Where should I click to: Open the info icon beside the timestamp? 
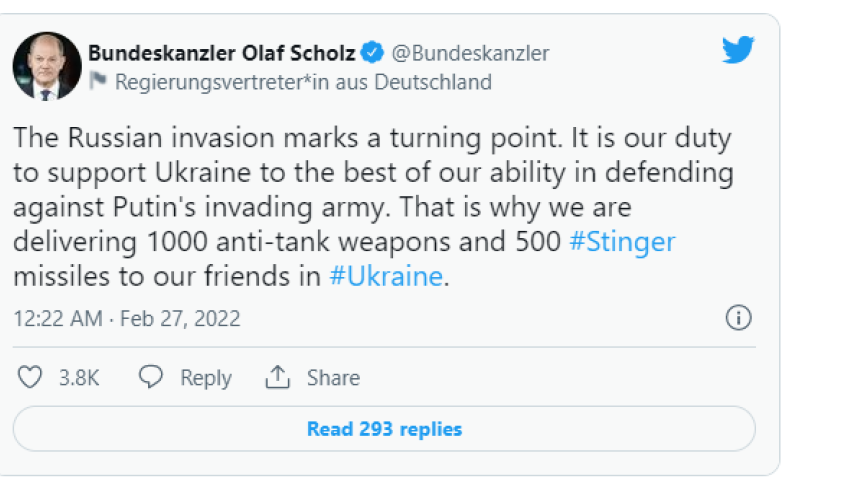[x=738, y=319]
